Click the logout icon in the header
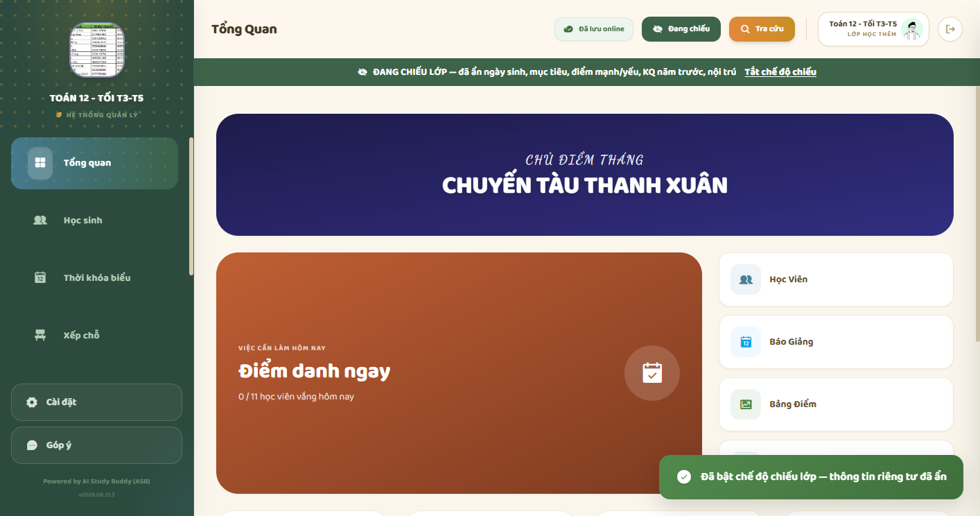This screenshot has width=980, height=516. (950, 29)
